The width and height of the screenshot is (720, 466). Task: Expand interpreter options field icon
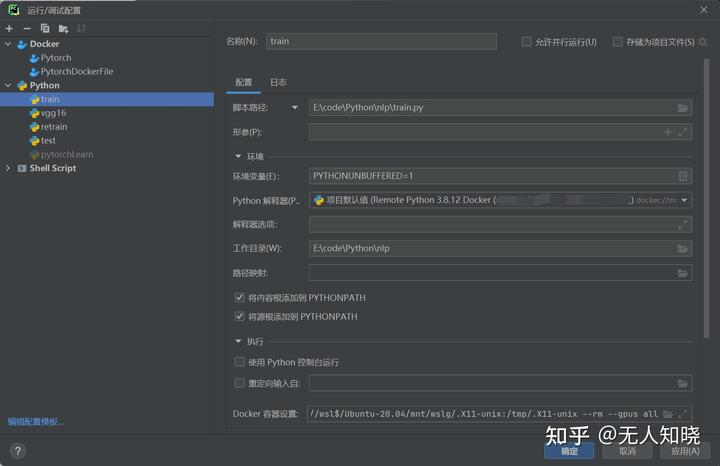(683, 225)
